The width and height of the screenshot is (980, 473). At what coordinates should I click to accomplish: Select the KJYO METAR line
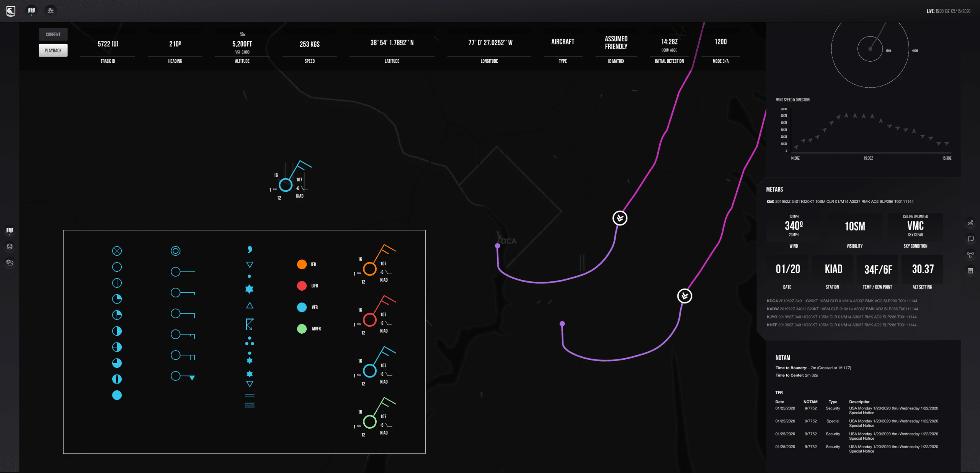(x=841, y=317)
